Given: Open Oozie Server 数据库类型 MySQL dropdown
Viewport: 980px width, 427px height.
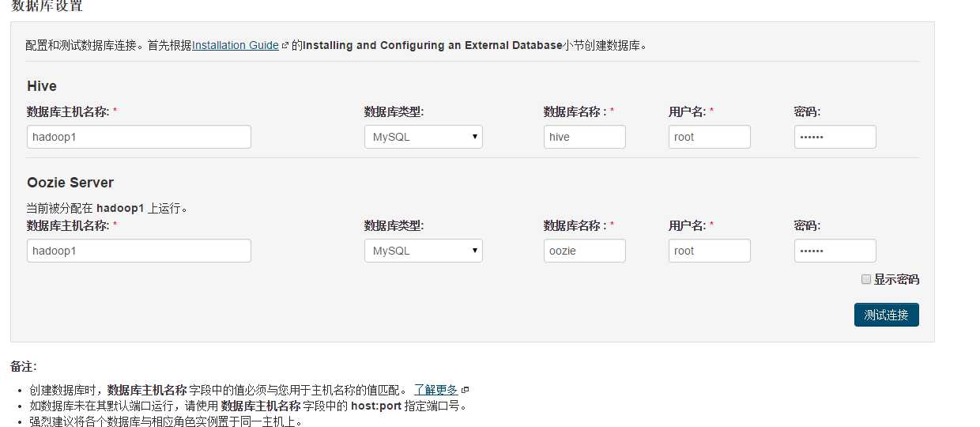Looking at the screenshot, I should 424,251.
